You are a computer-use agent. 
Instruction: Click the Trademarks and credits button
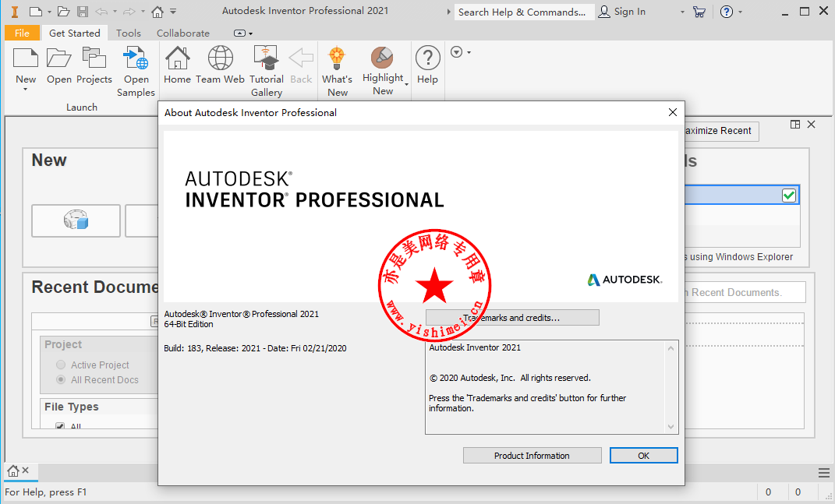click(x=512, y=318)
